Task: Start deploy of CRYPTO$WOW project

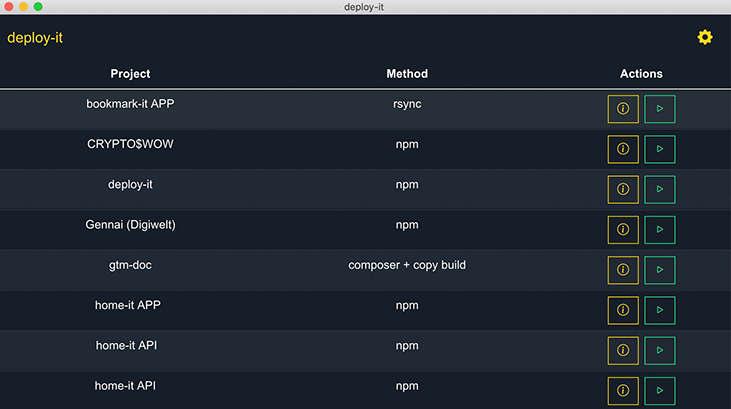Action: [x=660, y=149]
